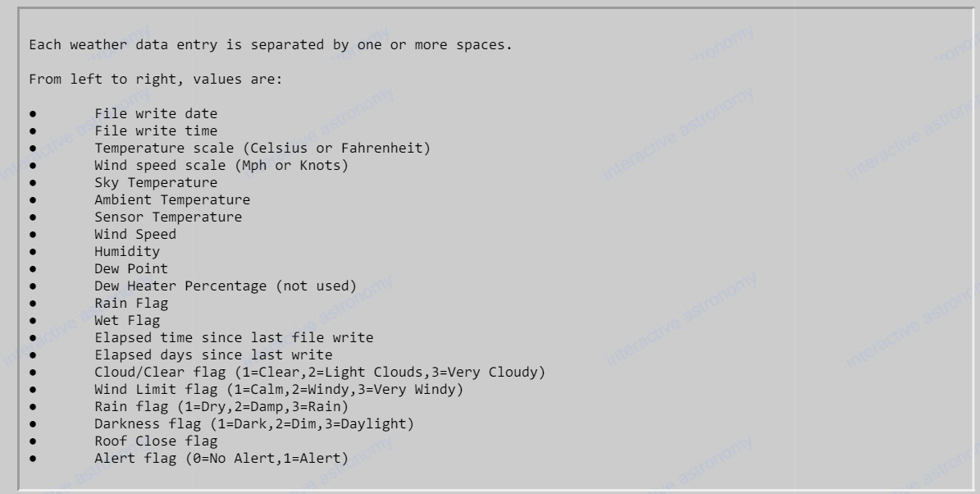Click "Elapsed time since last file write" text

pyautogui.click(x=234, y=337)
